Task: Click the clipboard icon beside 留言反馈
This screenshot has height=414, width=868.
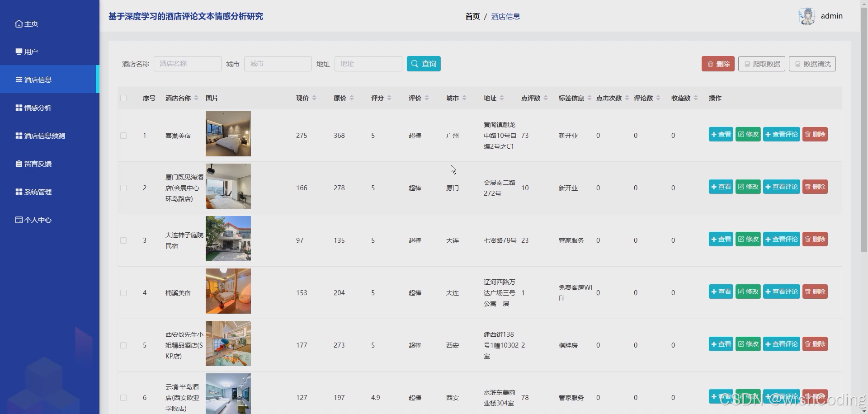Action: click(19, 164)
